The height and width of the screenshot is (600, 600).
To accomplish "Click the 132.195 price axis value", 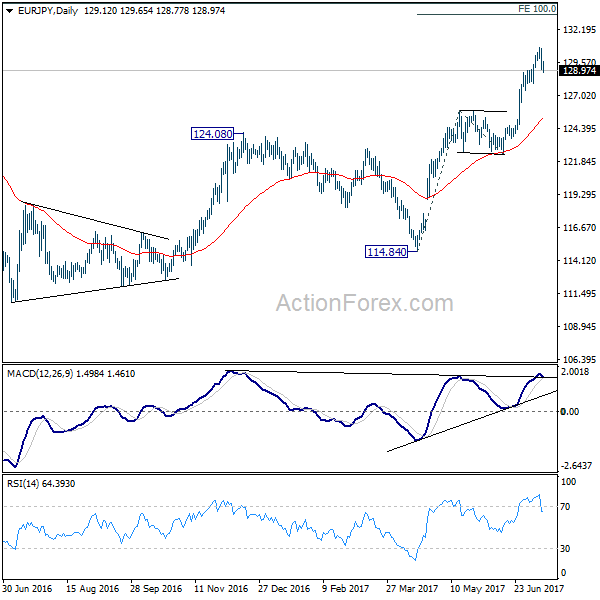I will coord(579,29).
